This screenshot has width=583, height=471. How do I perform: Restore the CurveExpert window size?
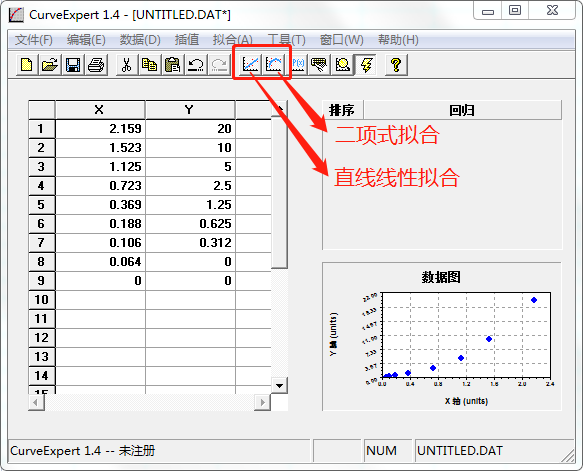pyautogui.click(x=515, y=10)
